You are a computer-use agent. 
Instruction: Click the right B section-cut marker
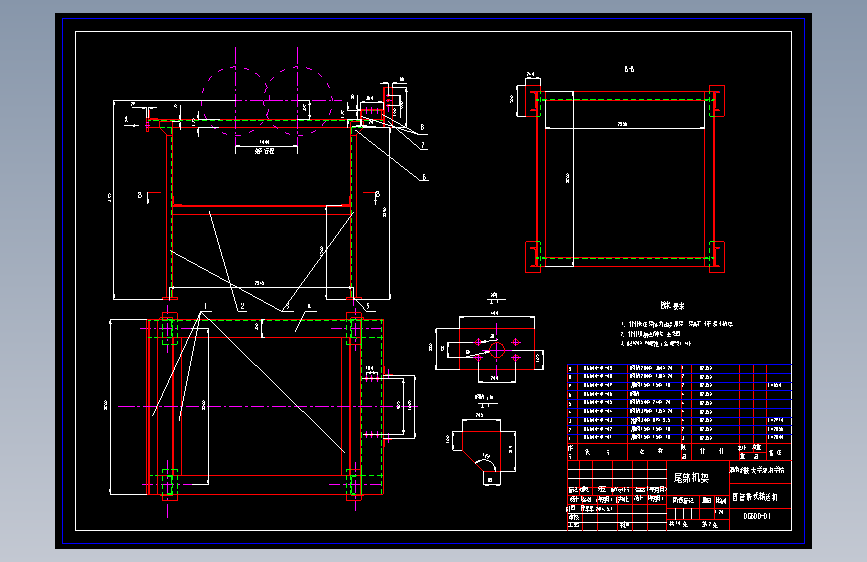[x=378, y=194]
